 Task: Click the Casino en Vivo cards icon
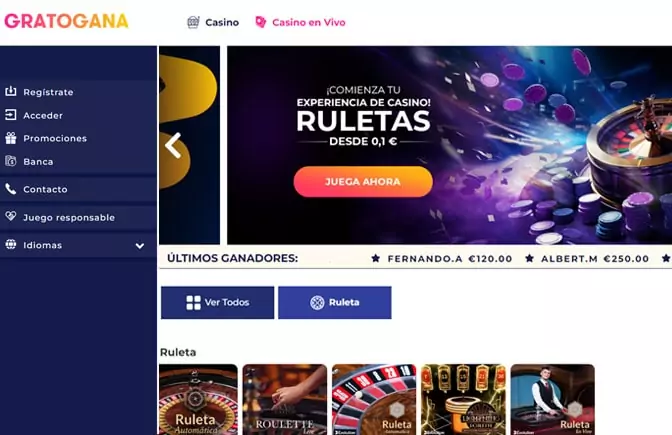261,22
